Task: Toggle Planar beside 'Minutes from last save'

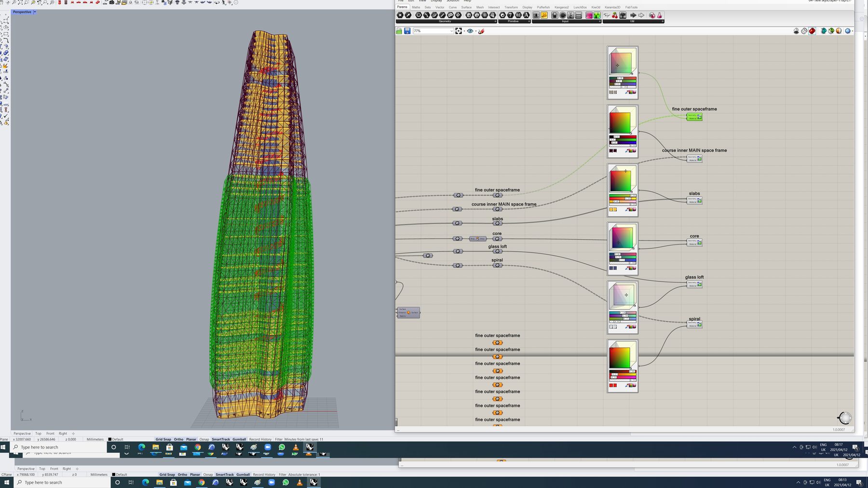Action: (x=191, y=439)
